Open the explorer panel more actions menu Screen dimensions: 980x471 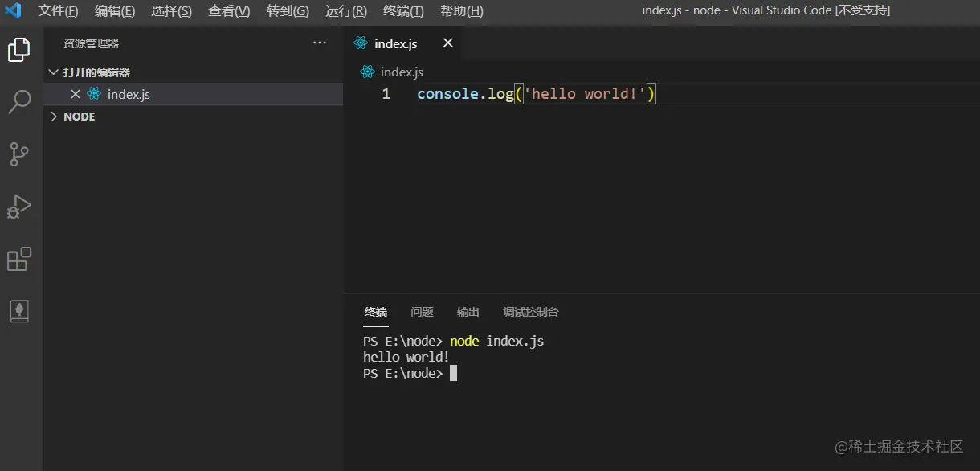pyautogui.click(x=320, y=43)
